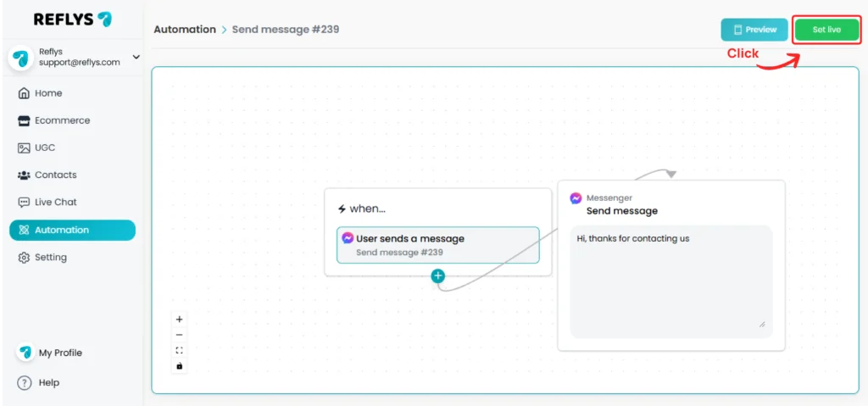Click the Setting gear icon
This screenshot has height=406, width=868.
24,258
